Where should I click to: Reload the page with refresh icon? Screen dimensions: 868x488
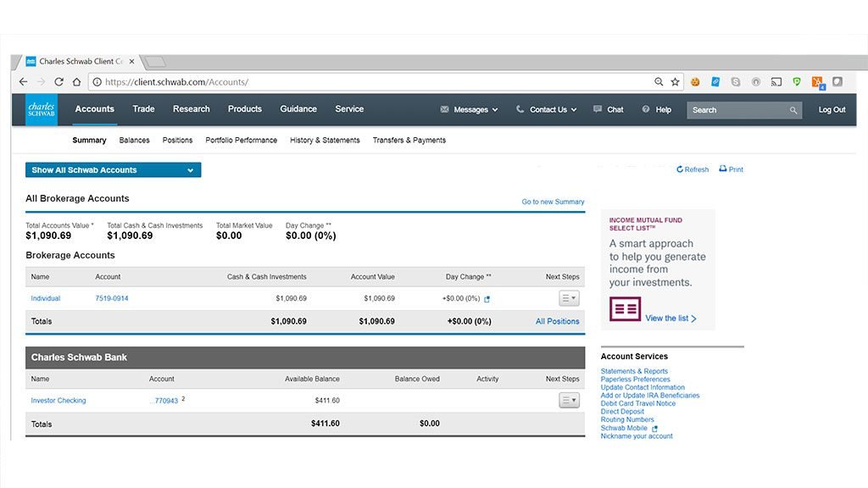[58, 82]
